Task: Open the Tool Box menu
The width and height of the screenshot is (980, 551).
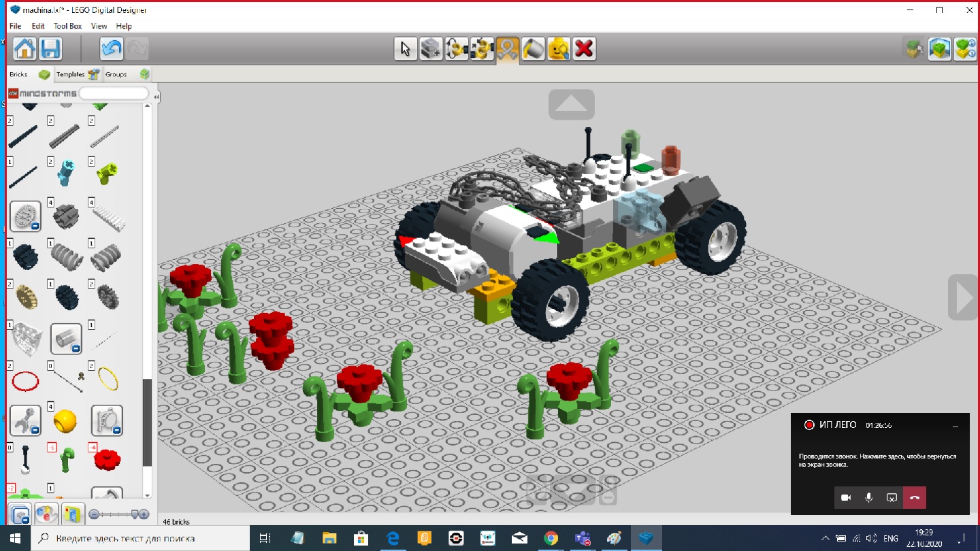Action: click(67, 26)
